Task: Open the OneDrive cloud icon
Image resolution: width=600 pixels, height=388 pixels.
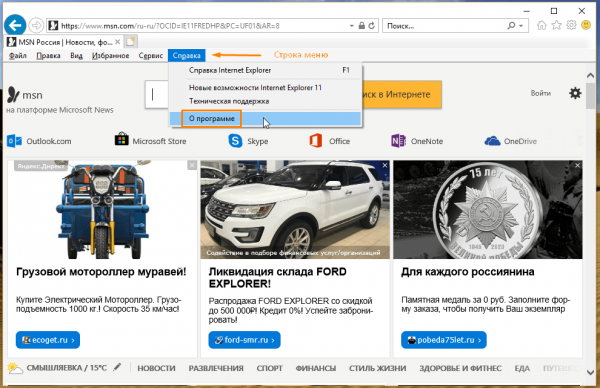Action: (x=492, y=141)
